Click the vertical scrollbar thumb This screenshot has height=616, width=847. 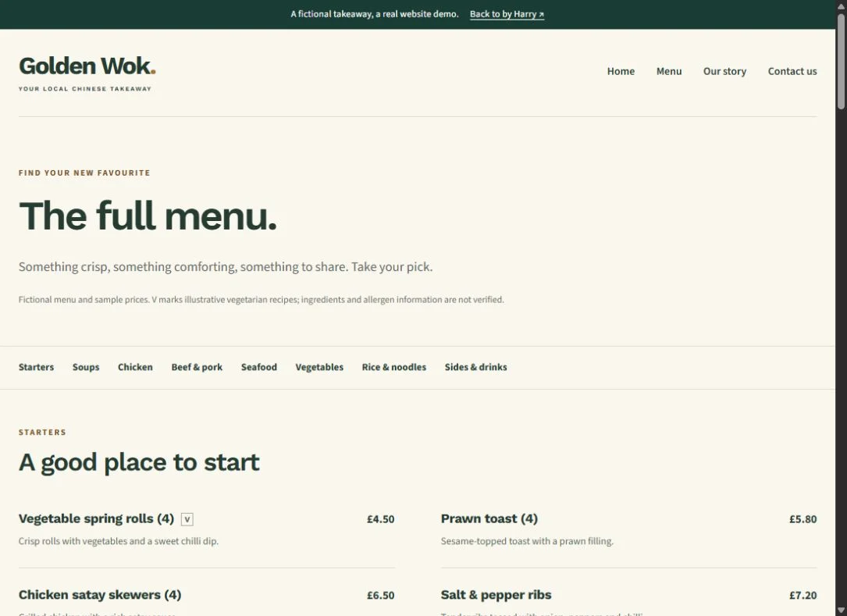(x=841, y=61)
